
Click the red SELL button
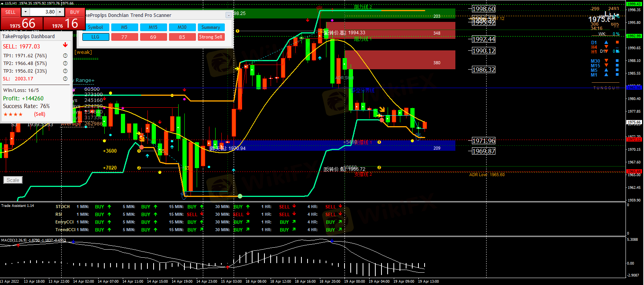[10, 12]
